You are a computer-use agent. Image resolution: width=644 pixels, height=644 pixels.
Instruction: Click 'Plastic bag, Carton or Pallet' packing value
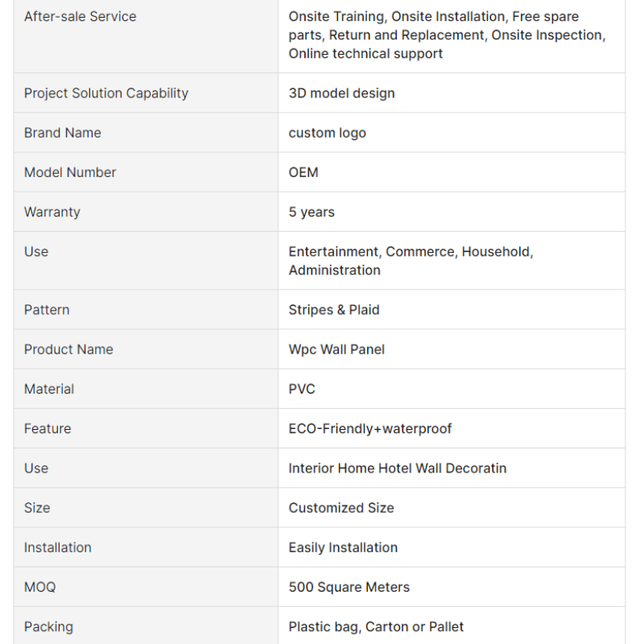point(376,627)
